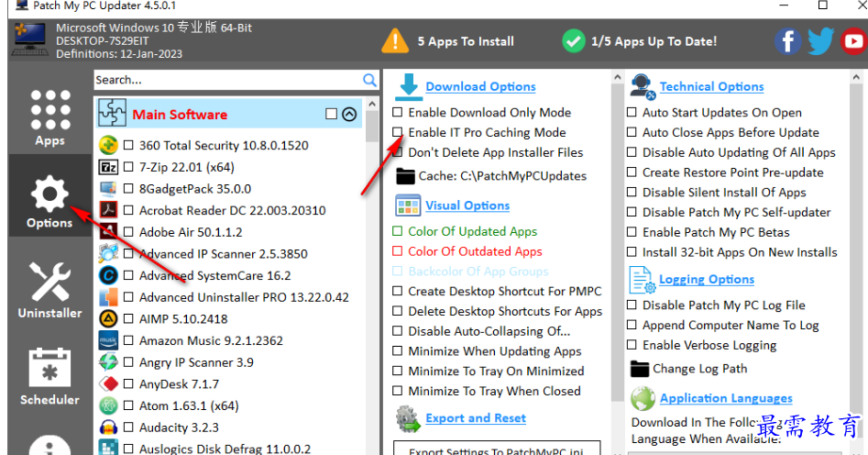This screenshot has height=455, width=868.
Task: Check Enable Patch My PC Betas
Action: [x=632, y=232]
